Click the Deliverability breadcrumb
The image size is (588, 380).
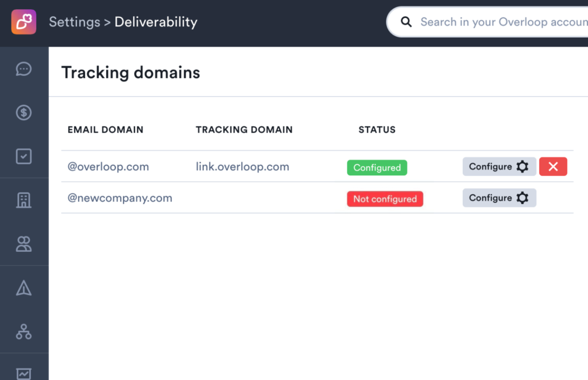pos(156,22)
